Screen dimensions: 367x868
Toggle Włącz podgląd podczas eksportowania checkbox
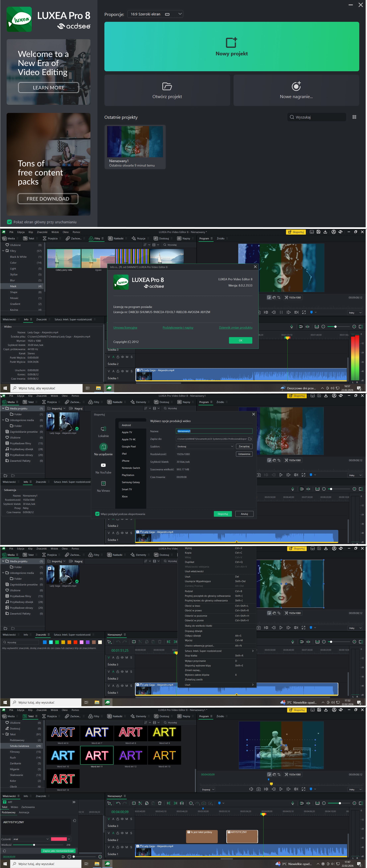point(97,514)
